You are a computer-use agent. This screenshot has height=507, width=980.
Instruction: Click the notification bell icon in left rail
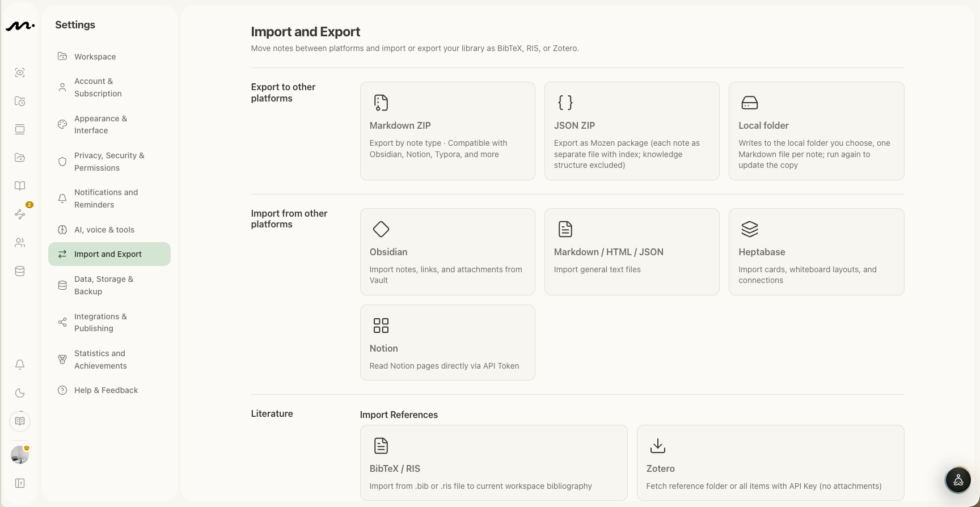click(x=20, y=365)
